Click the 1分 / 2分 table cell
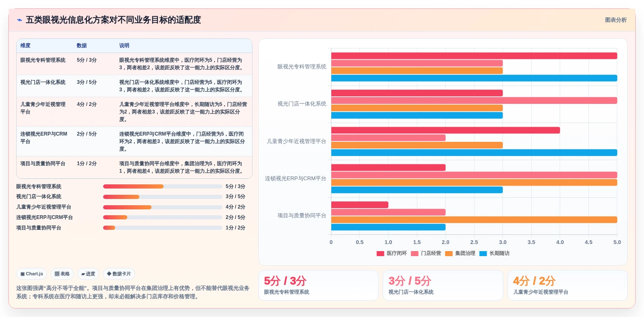Viewport: 644px width, 317px height. coord(87,164)
